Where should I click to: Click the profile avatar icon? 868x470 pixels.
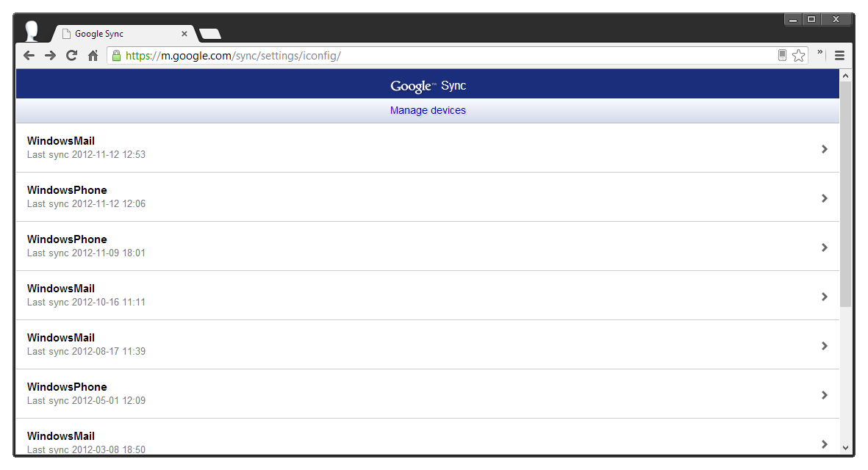click(x=32, y=32)
